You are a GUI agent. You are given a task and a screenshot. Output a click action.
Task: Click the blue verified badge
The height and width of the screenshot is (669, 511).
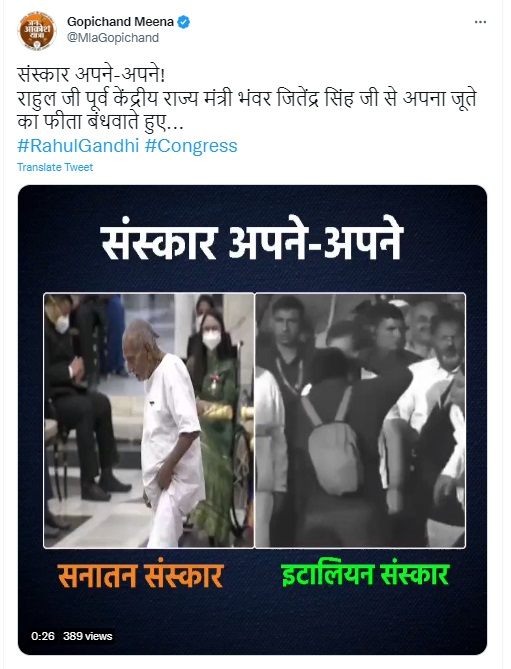(x=183, y=22)
